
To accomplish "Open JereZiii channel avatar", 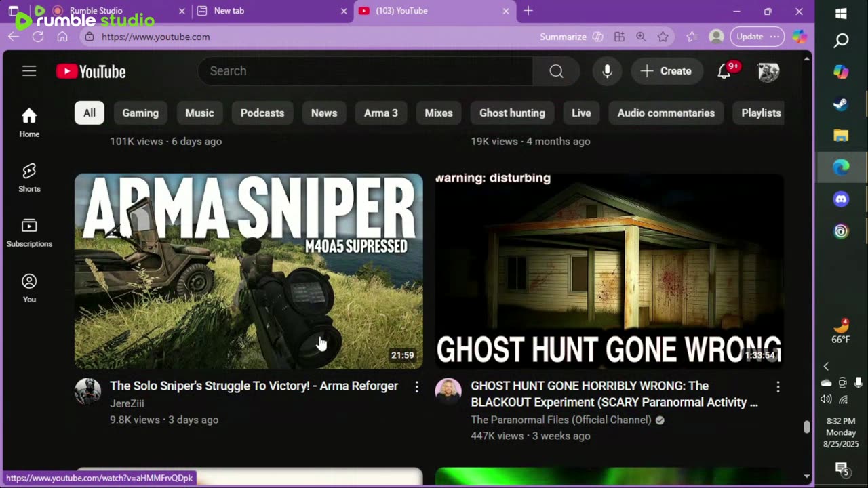I will (x=87, y=392).
